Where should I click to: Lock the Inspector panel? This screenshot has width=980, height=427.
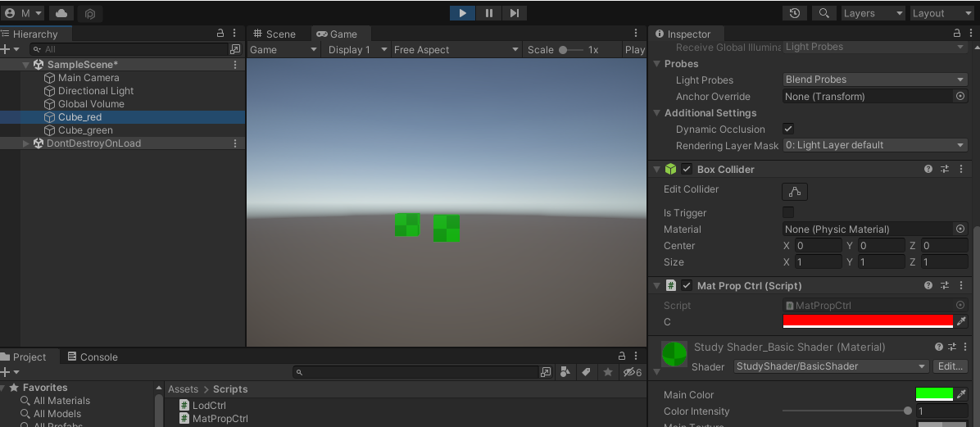tap(957, 34)
